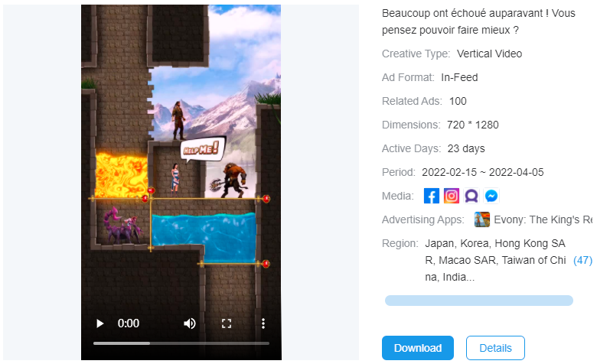Click the Evony app icon

pyautogui.click(x=482, y=220)
